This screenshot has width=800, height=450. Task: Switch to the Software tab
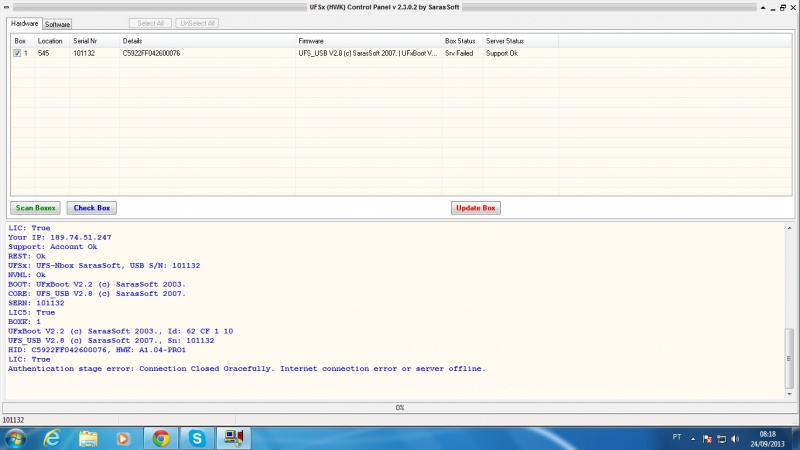coord(57,24)
